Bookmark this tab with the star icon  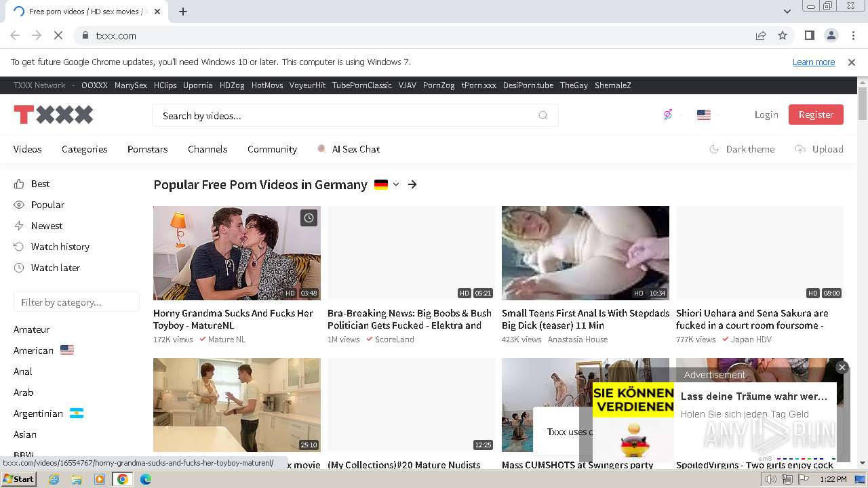click(x=783, y=35)
